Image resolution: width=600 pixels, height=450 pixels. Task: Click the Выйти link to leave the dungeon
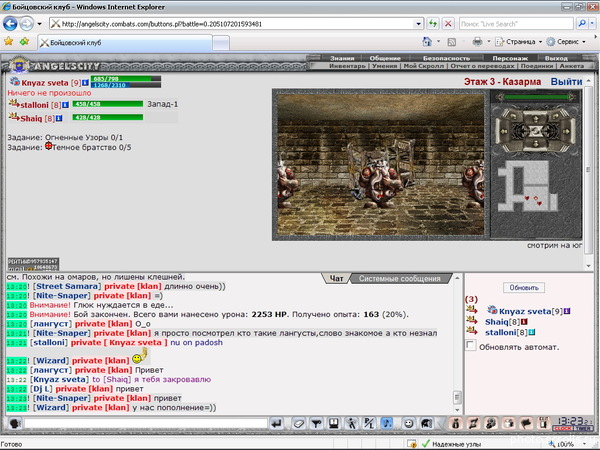coord(566,82)
